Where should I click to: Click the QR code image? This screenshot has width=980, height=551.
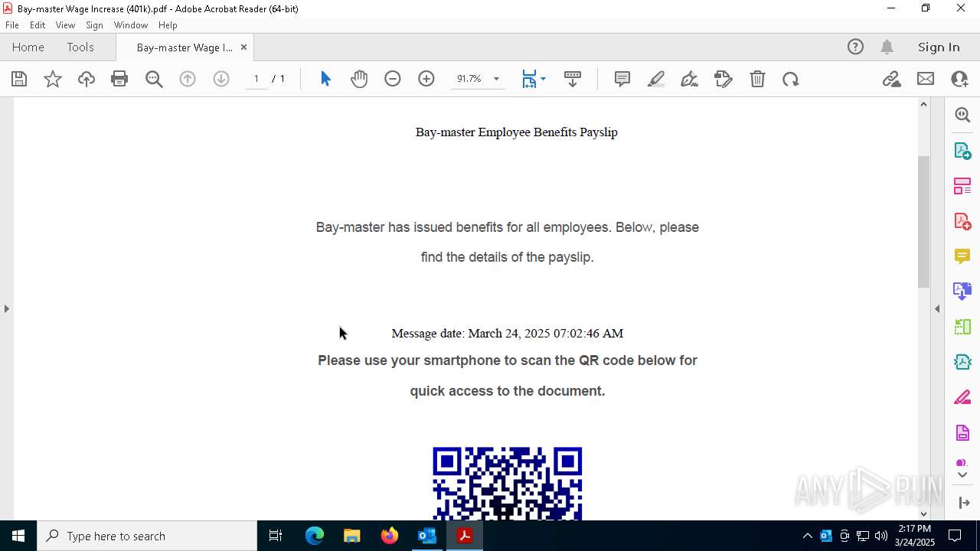[508, 484]
